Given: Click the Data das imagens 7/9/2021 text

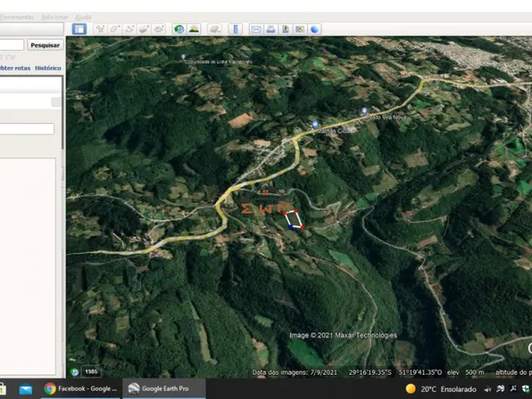Looking at the screenshot, I should [295, 372].
